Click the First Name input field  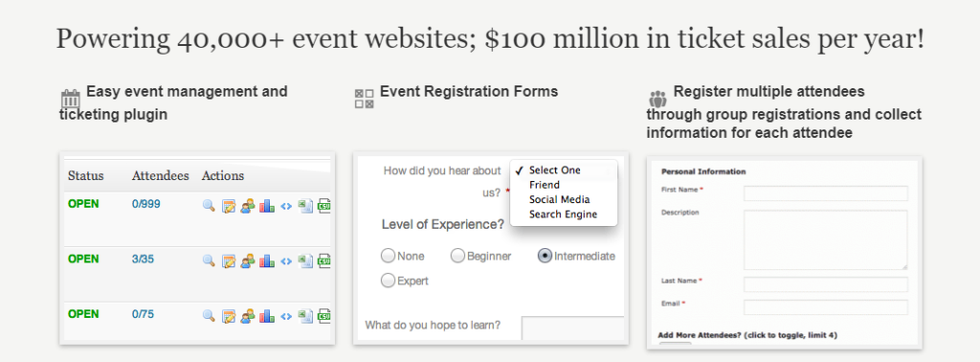[x=826, y=193]
